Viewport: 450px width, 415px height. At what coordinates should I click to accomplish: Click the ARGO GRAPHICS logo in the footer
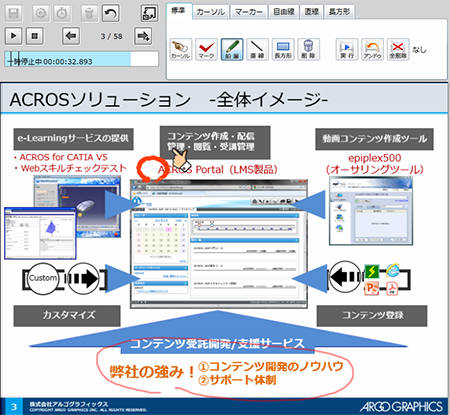coord(401,407)
